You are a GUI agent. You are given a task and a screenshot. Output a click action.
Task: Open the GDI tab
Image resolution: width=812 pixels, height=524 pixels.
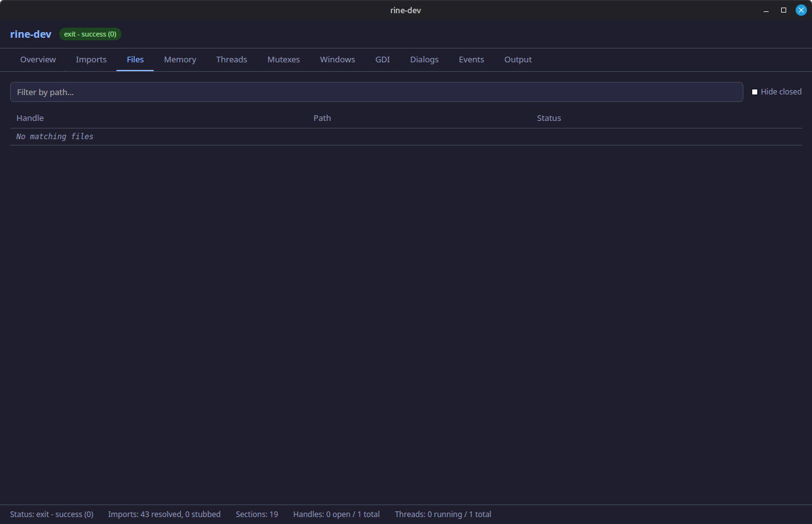382,59
